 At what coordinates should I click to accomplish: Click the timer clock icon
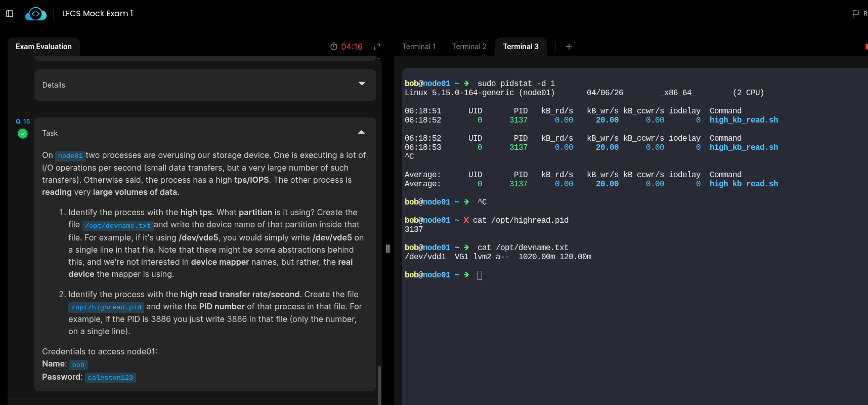point(334,47)
